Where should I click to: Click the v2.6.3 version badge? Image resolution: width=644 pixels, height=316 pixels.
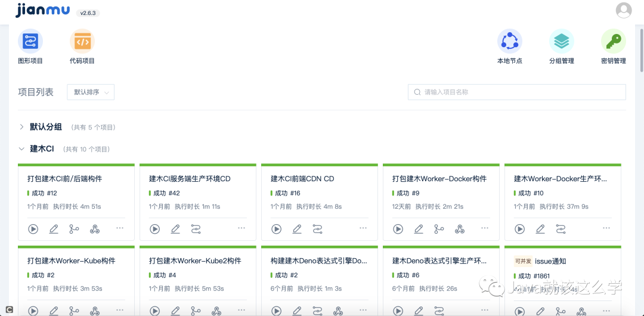click(x=88, y=13)
